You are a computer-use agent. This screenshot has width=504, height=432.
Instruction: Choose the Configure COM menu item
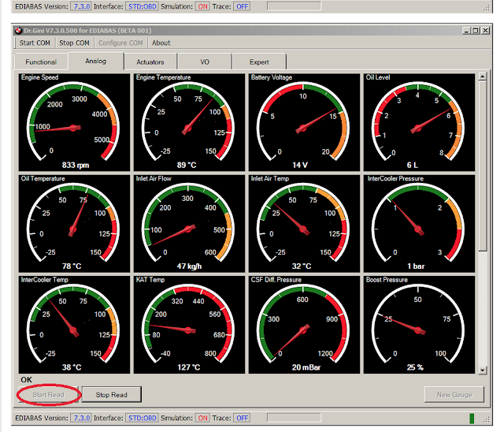coord(120,43)
